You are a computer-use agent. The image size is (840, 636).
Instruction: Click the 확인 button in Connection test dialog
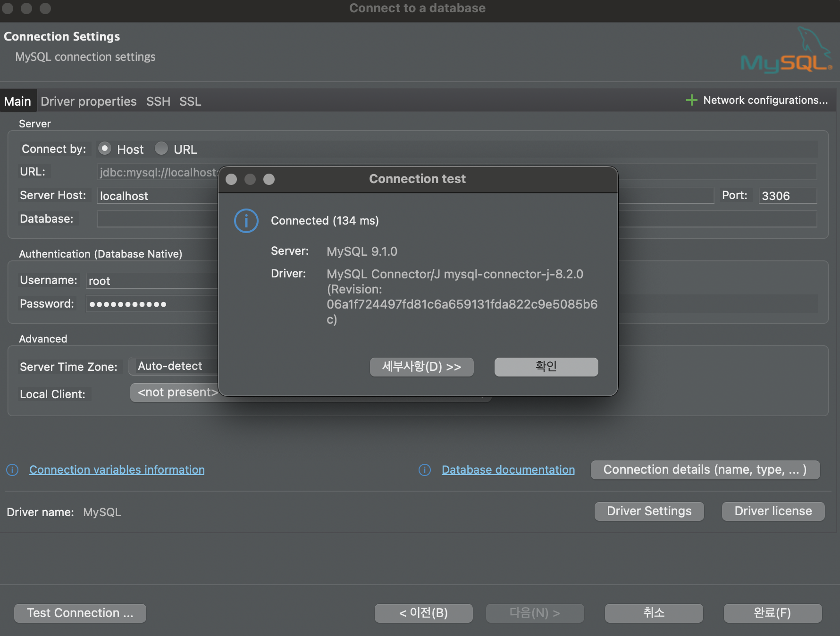[x=546, y=367]
